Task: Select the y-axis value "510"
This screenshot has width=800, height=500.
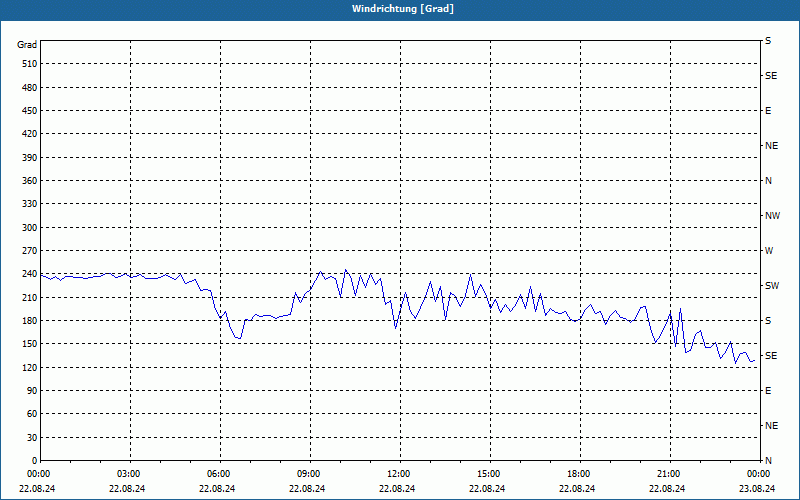Action: click(x=30, y=64)
